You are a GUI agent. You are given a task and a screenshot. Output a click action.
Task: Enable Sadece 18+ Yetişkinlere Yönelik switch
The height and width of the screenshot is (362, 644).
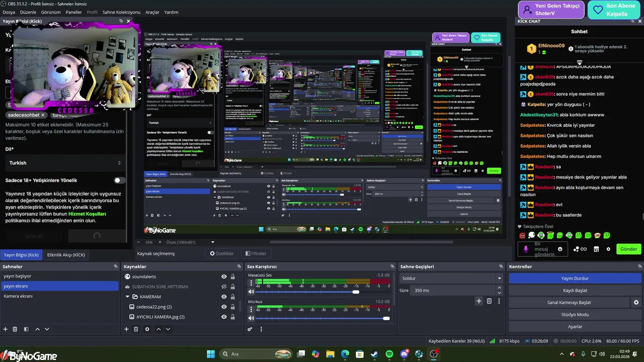point(119,180)
